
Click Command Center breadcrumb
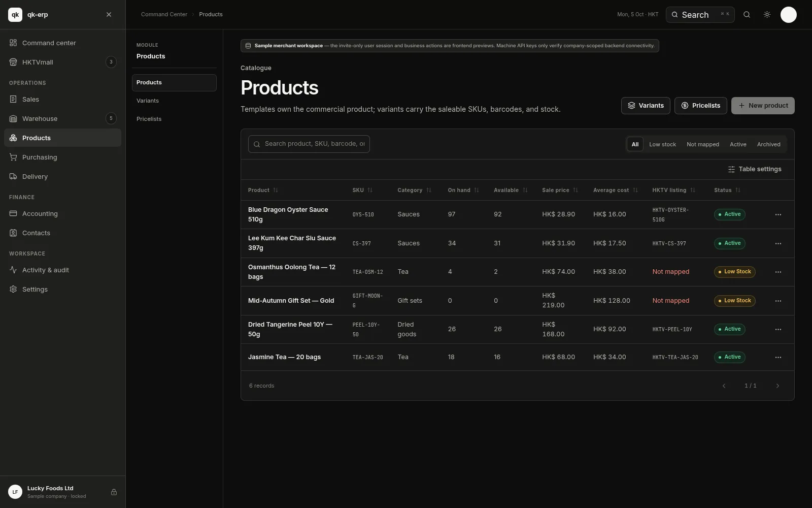pos(164,15)
